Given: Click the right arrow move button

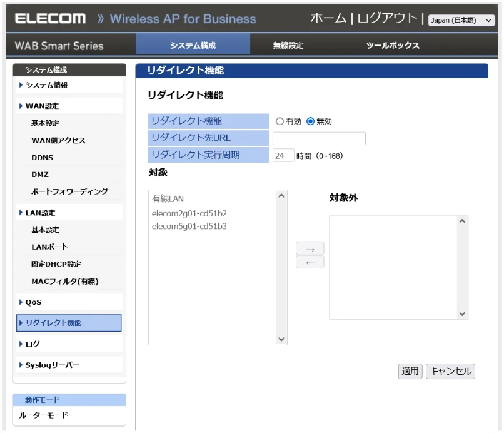Looking at the screenshot, I should tap(310, 248).
